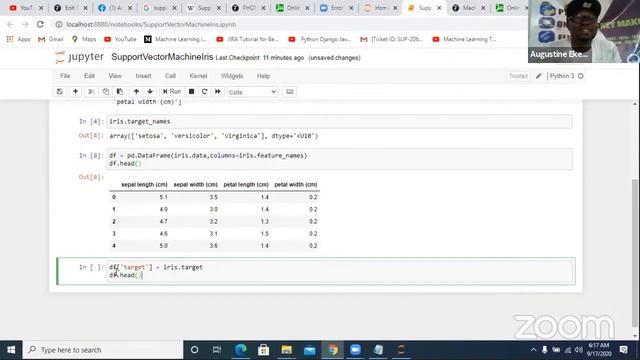The image size is (640, 360).
Task: Click the petal width (cm) column header
Action: click(296, 185)
